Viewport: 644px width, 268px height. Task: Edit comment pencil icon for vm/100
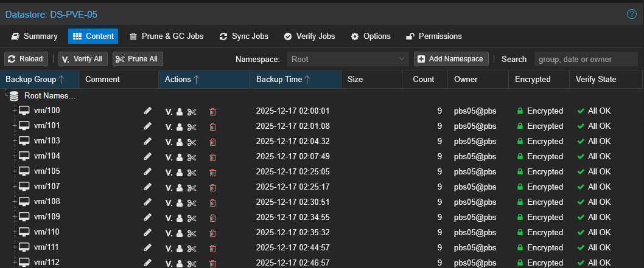pyautogui.click(x=147, y=111)
